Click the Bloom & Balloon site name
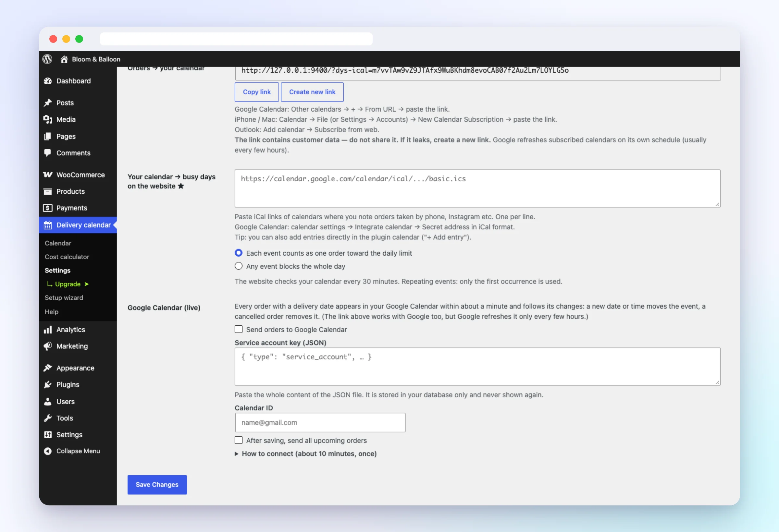Image resolution: width=779 pixels, height=532 pixels. click(x=96, y=59)
